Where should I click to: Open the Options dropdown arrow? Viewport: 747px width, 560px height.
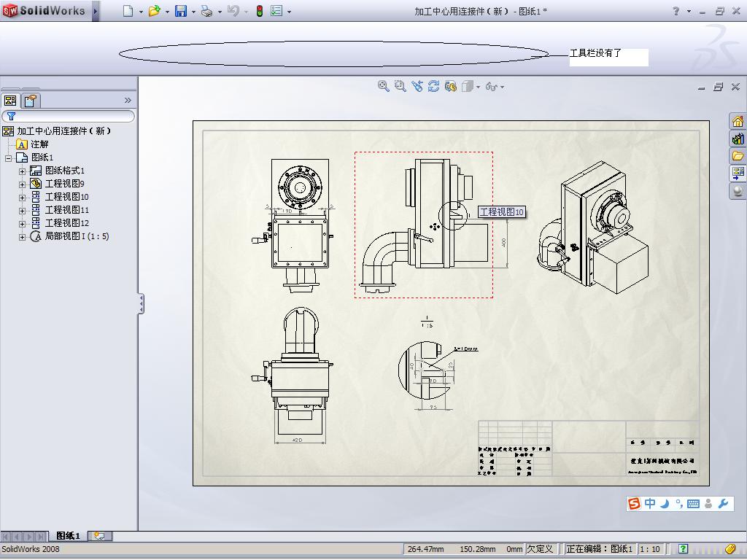(289, 12)
